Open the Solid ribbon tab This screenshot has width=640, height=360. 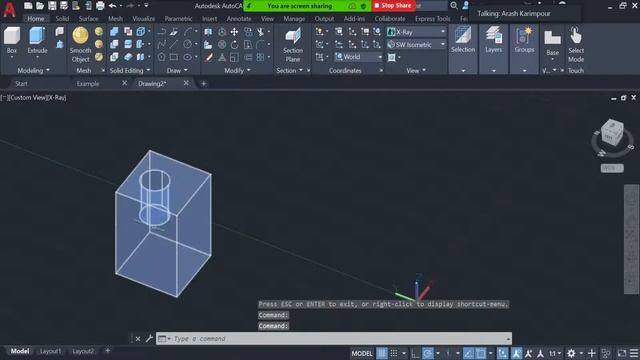(62, 18)
